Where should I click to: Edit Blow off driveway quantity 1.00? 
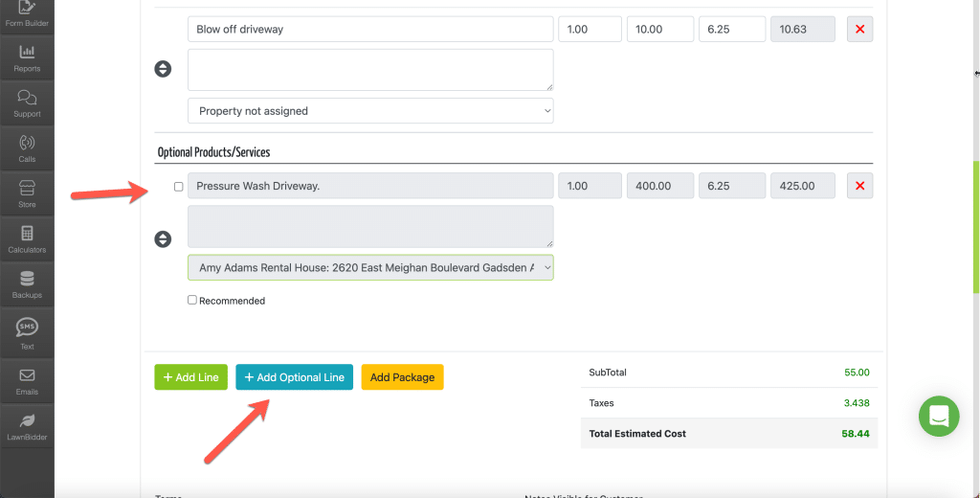pyautogui.click(x=590, y=29)
